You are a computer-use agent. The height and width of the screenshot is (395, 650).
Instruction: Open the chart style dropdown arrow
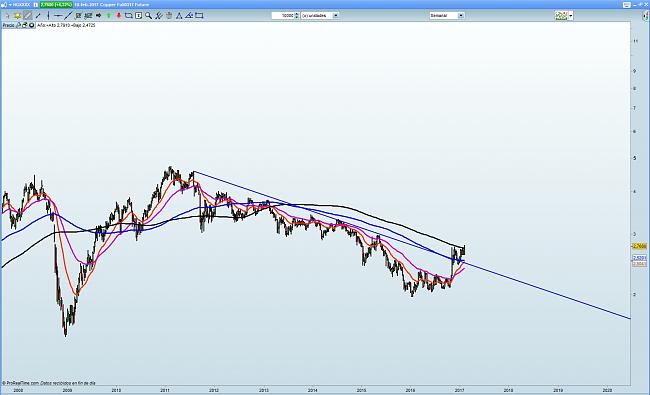point(571,16)
